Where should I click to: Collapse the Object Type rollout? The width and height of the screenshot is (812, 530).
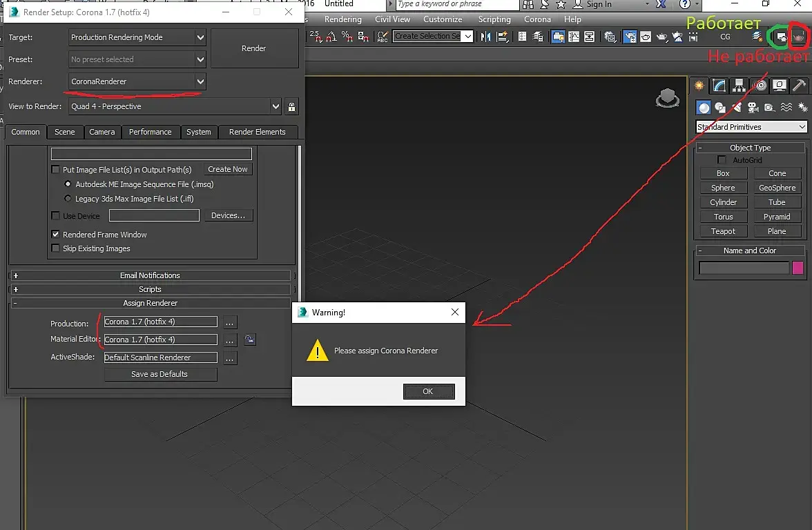(750, 148)
